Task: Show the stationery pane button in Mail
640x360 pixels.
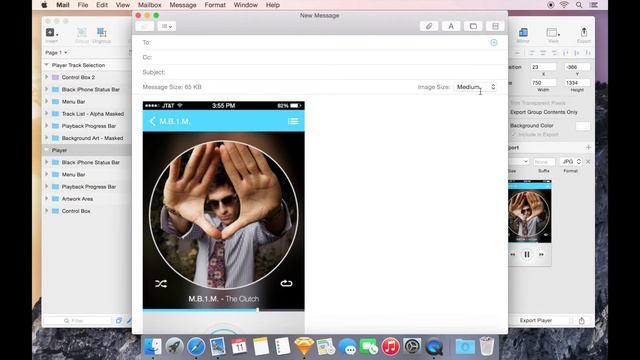Action: tap(495, 26)
